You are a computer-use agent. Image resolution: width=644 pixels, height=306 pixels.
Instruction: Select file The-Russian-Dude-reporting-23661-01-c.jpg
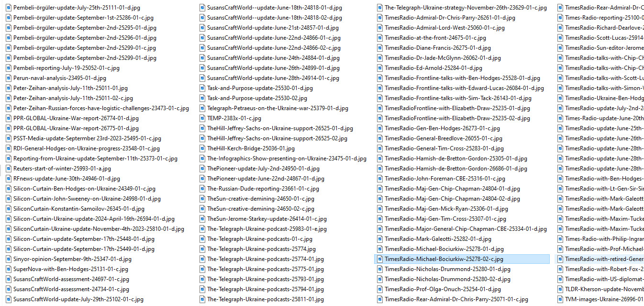263,189
